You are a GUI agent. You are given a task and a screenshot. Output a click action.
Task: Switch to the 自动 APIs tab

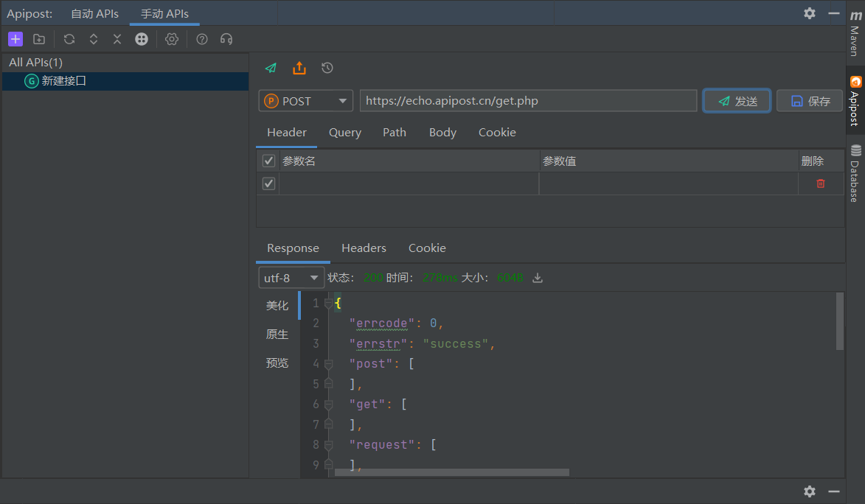coord(95,14)
